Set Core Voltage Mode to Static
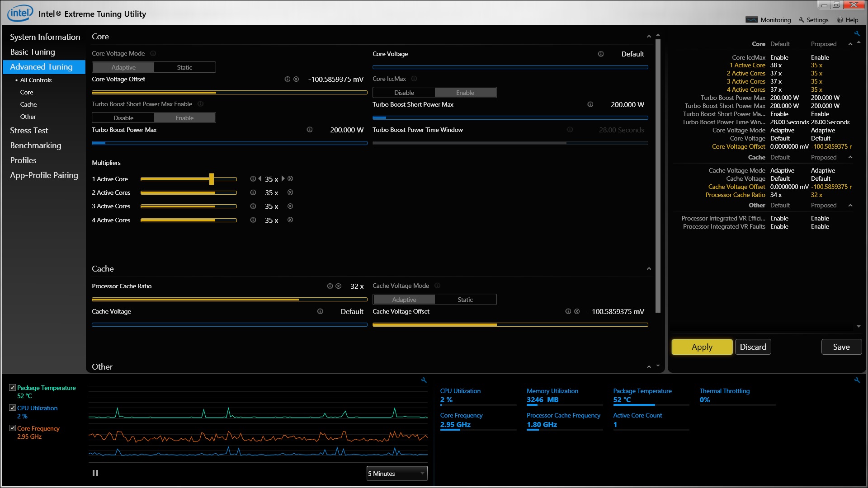 (184, 67)
